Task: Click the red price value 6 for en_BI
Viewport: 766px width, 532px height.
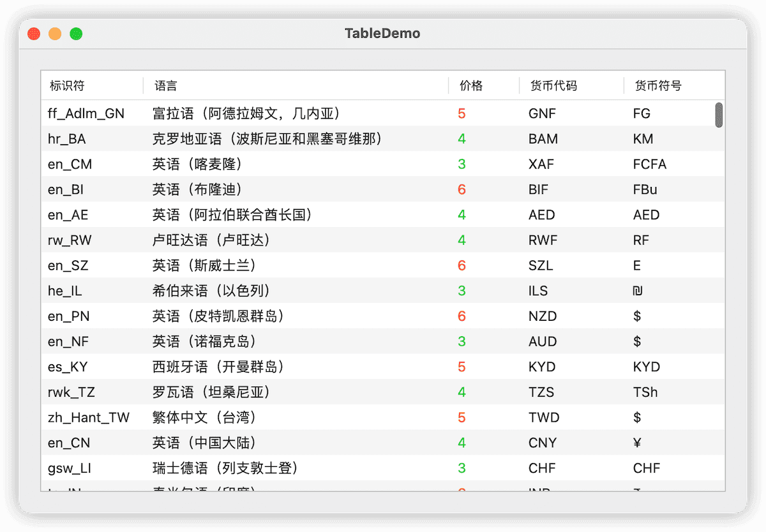Action: 462,189
